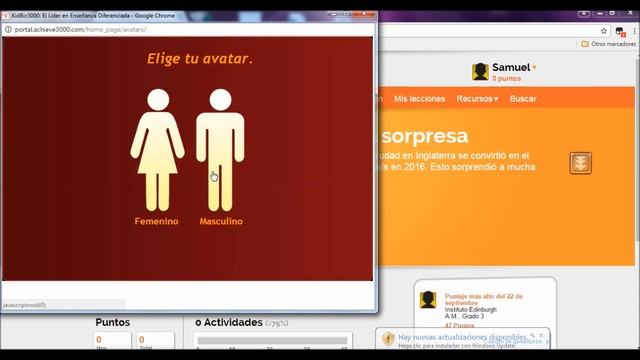The width and height of the screenshot is (640, 360).
Task: Choose the Femenino avatar figure
Action: click(x=158, y=150)
